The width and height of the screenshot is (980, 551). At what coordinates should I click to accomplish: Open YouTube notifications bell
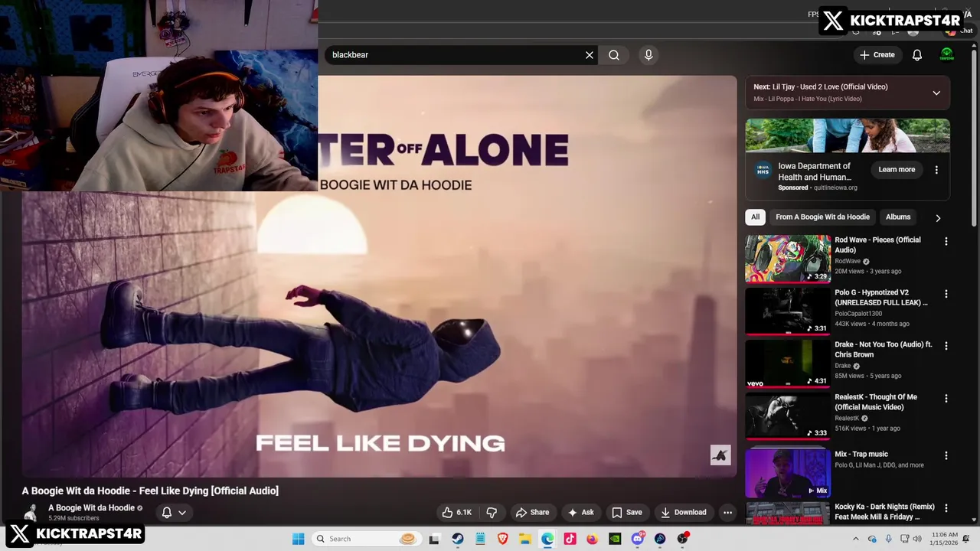click(917, 55)
